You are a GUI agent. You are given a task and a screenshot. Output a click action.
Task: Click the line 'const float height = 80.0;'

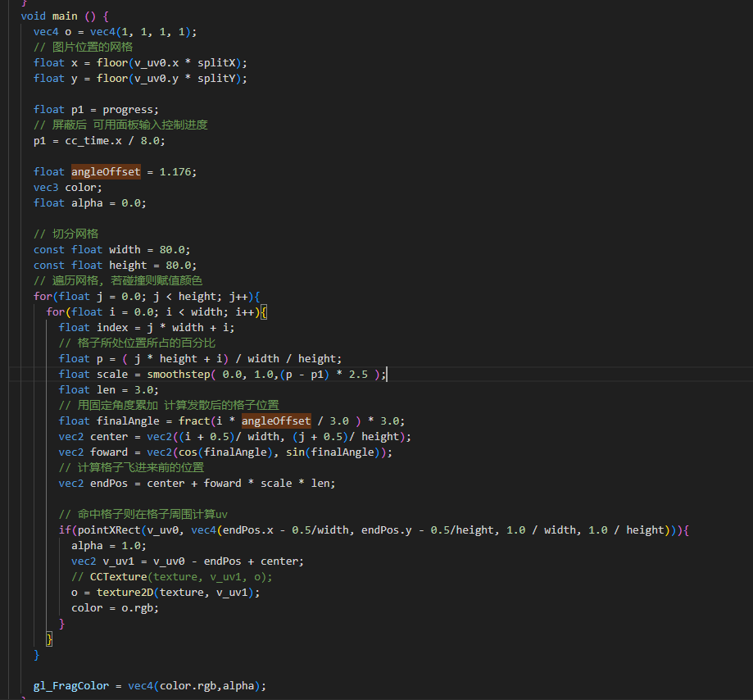tap(116, 266)
